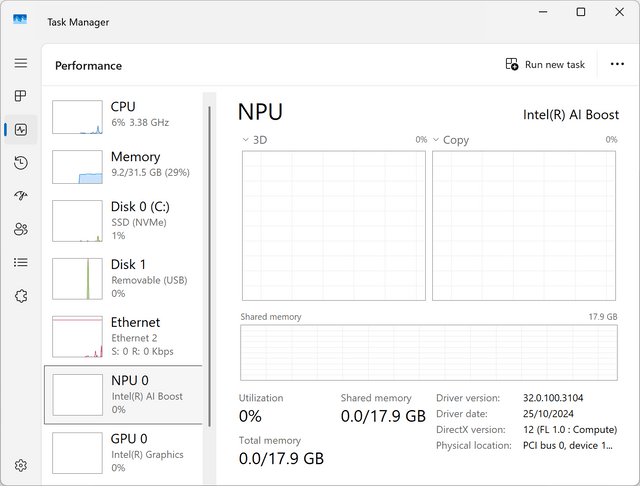Go to the Processes page icon
This screenshot has height=486, width=640.
tap(20, 96)
